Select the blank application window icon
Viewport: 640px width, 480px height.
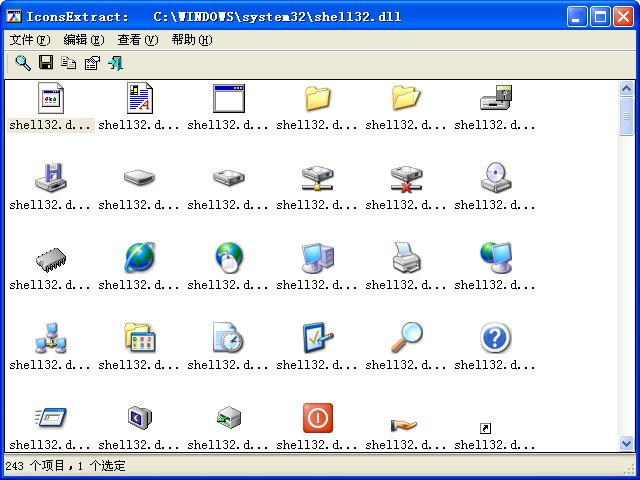[x=229, y=98]
